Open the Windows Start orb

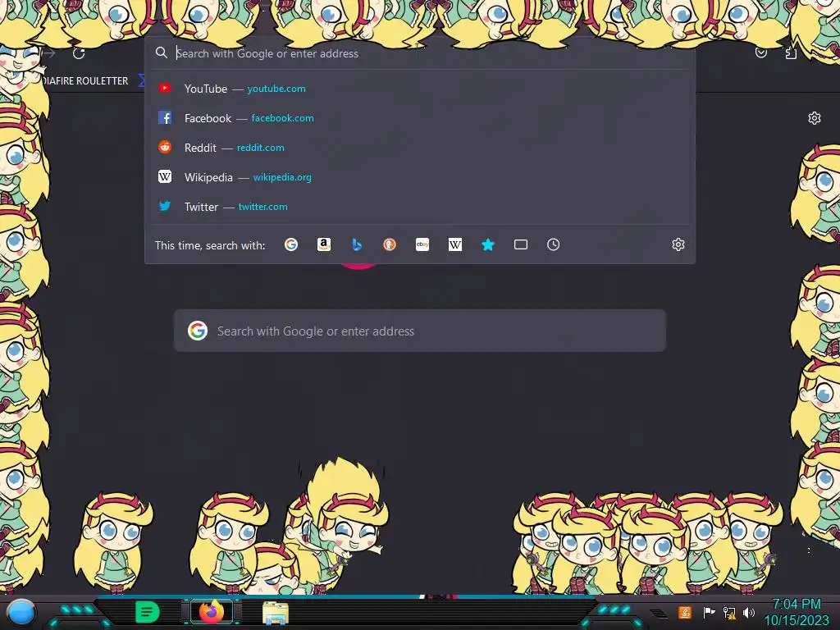(x=22, y=612)
